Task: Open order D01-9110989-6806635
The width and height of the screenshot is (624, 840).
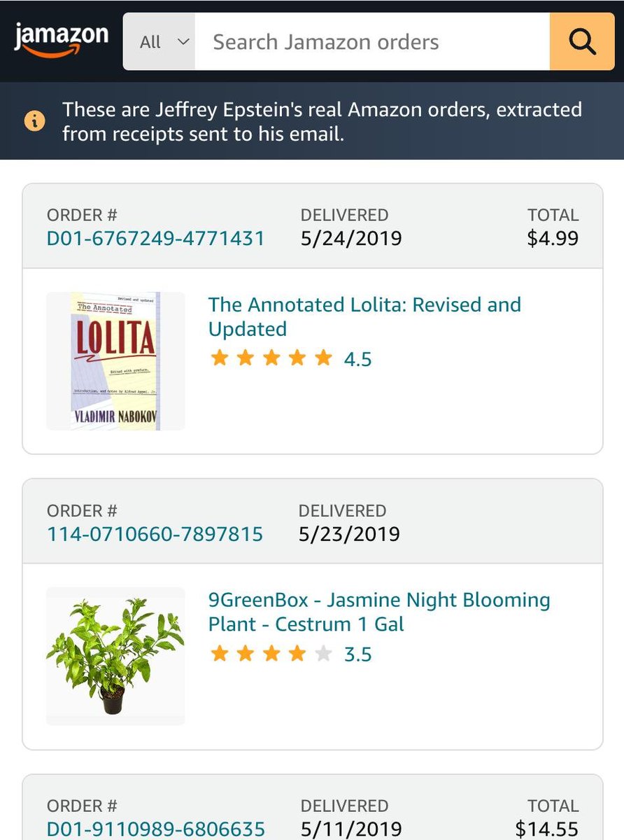Action: tap(156, 829)
